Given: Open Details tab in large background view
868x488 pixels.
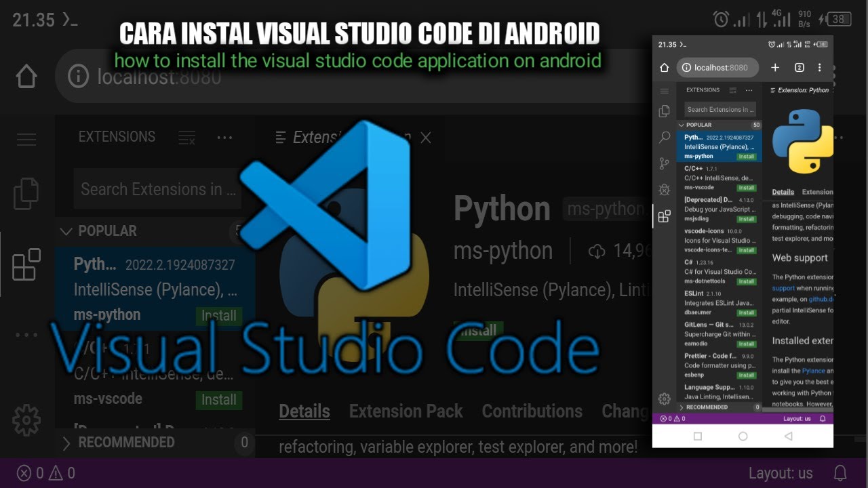Looking at the screenshot, I should coord(304,411).
